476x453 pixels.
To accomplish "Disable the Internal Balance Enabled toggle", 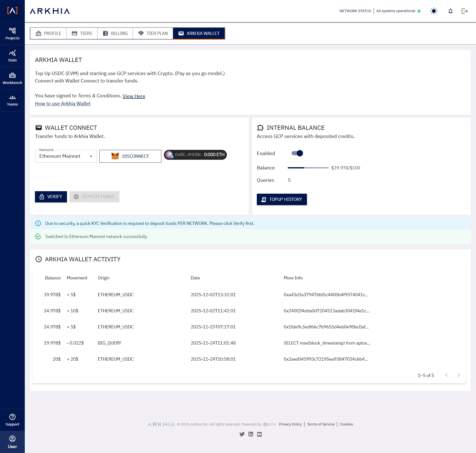I will [297, 153].
